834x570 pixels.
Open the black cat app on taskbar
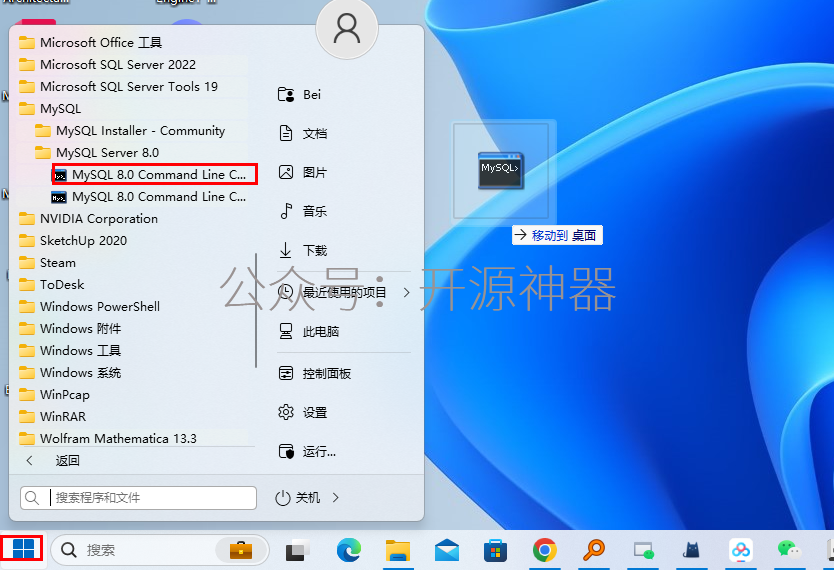(x=691, y=550)
